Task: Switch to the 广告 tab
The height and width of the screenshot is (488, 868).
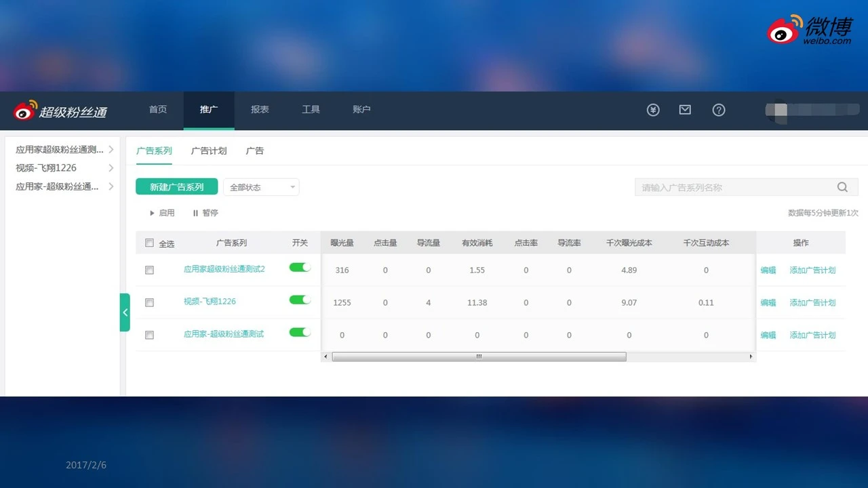Action: pos(255,151)
